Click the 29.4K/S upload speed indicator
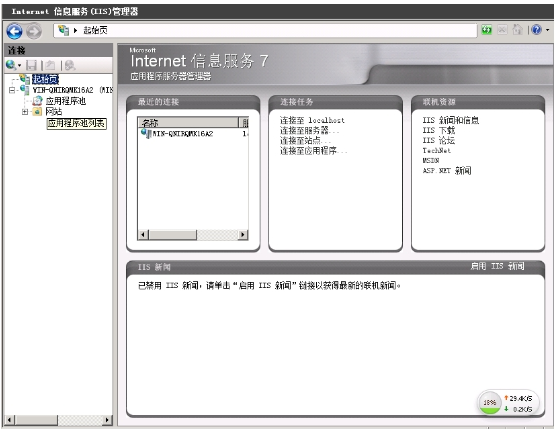557x429 pixels. pyautogui.click(x=518, y=398)
